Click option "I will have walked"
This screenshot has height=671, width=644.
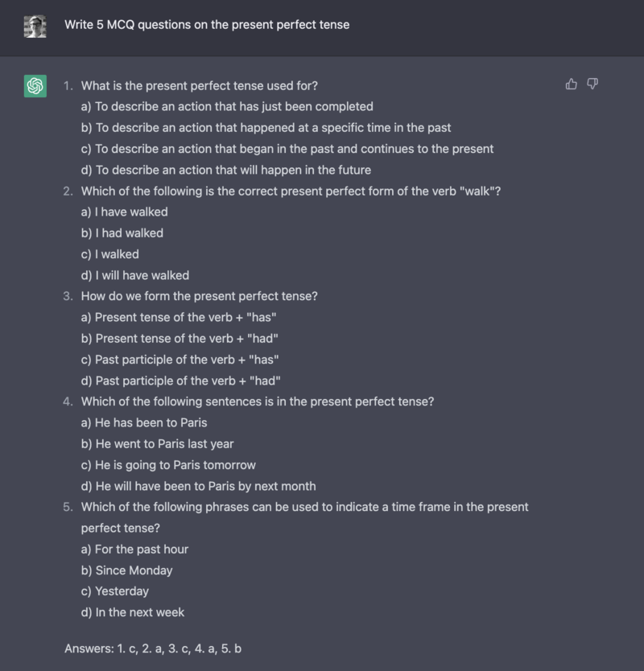click(135, 275)
